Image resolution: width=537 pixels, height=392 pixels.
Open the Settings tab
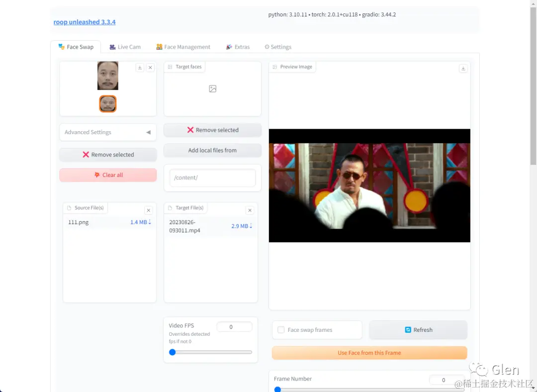tap(278, 47)
